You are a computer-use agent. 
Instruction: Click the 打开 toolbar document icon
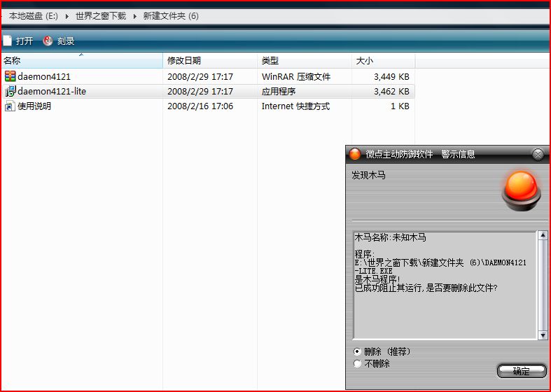coord(8,41)
